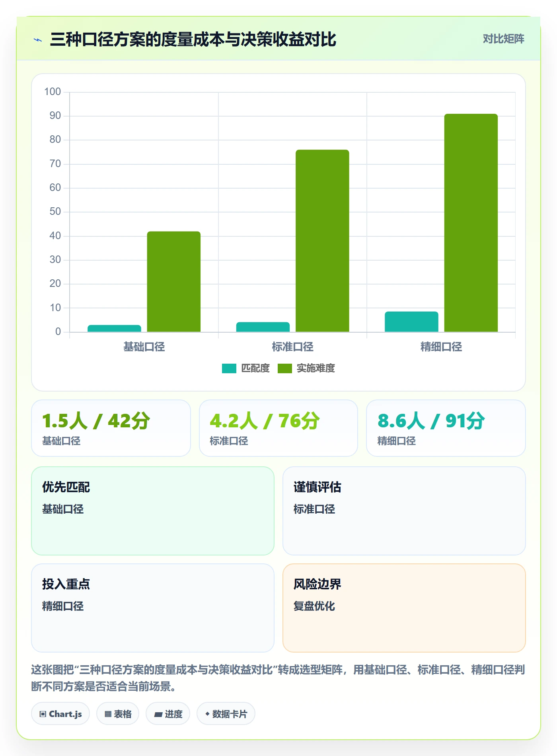Click the main title 三种口径方案的度量成本与决策收益对比
The height and width of the screenshot is (756, 557).
[193, 40]
